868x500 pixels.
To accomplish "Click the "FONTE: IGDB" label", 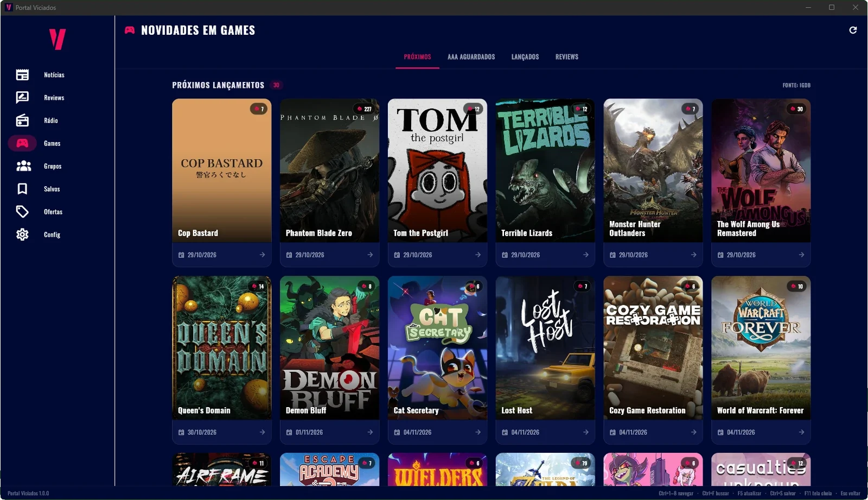I will (x=796, y=85).
